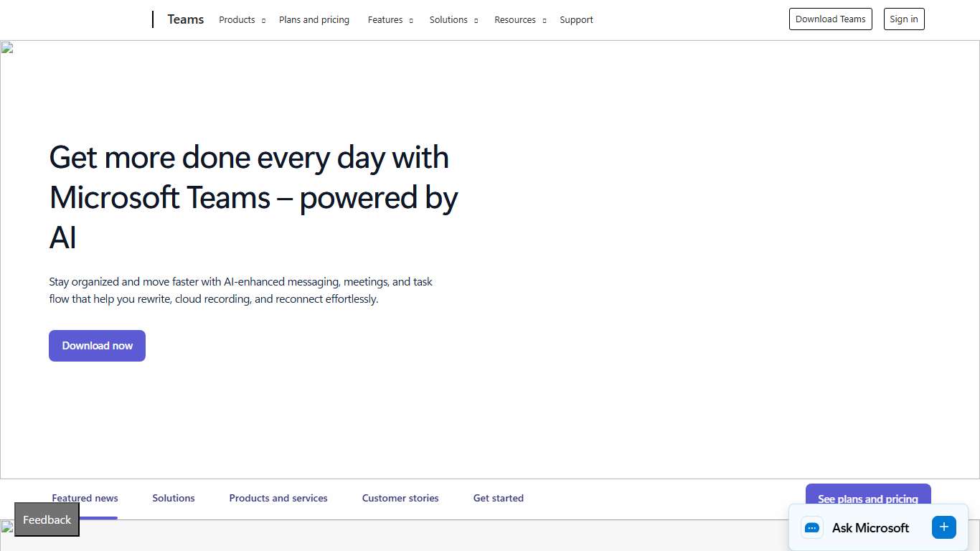Open the Features dropdown
The width and height of the screenshot is (980, 551).
tap(385, 20)
